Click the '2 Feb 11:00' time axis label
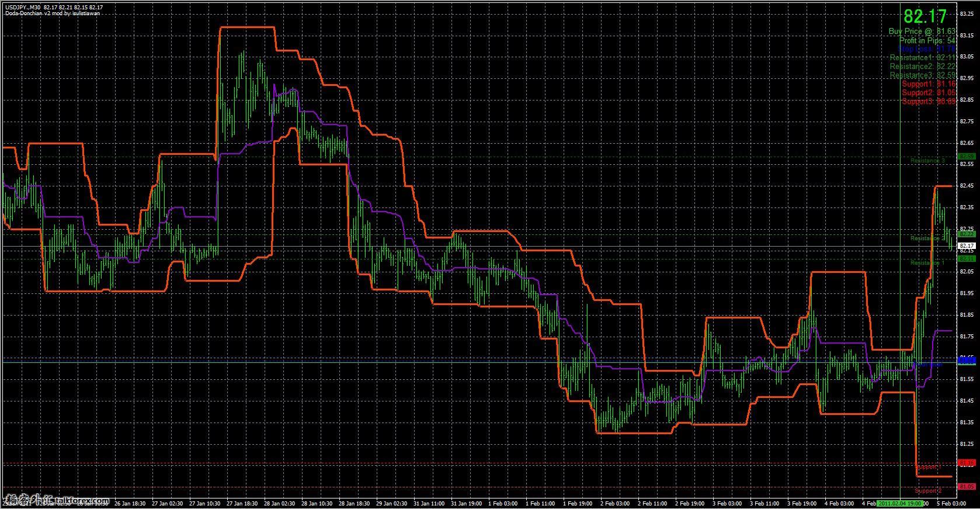Image resolution: width=980 pixels, height=509 pixels. [x=653, y=503]
